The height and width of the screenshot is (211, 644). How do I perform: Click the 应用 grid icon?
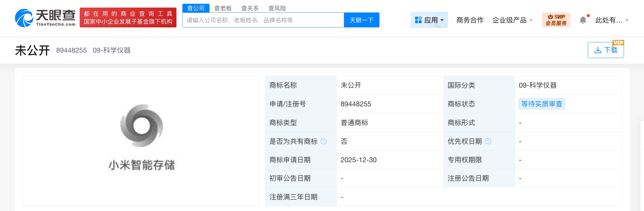418,20
